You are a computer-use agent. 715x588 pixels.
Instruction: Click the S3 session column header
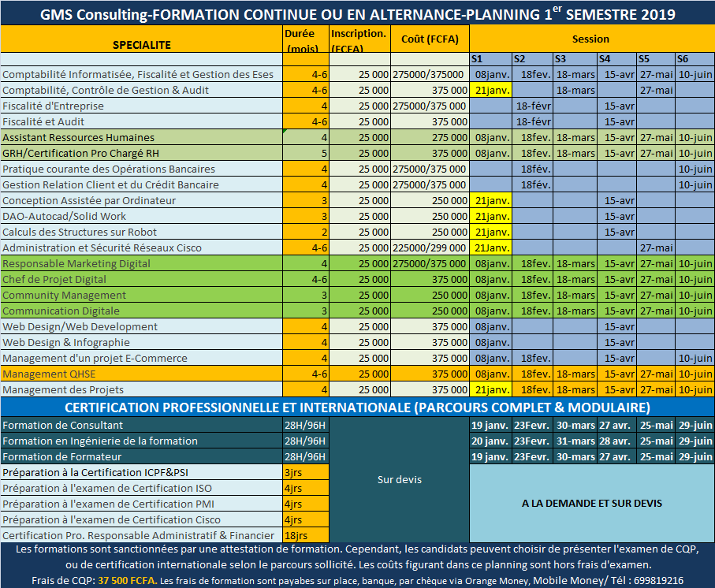point(575,59)
